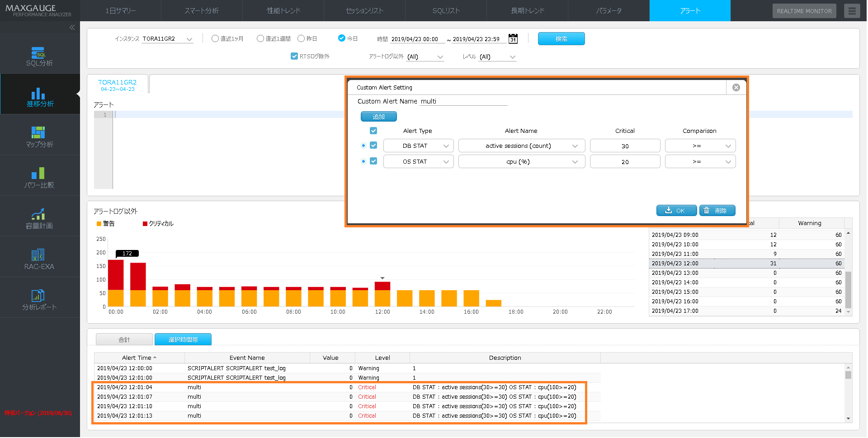Open マップ分析 in the sidebar

click(x=40, y=138)
